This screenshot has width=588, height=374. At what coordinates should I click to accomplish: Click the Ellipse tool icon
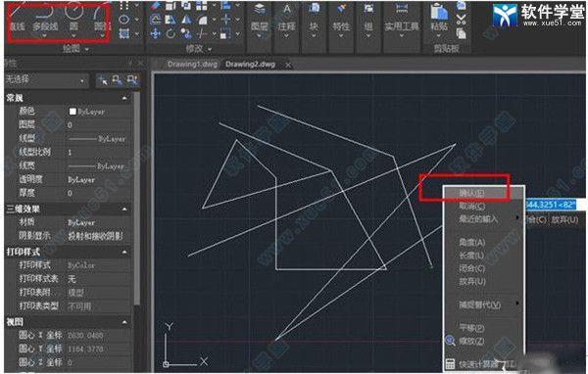124,20
